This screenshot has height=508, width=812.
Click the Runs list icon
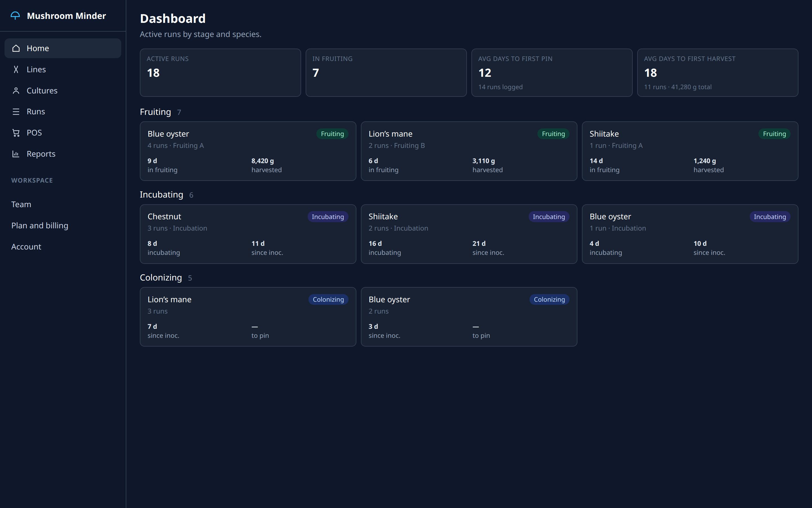[16, 111]
